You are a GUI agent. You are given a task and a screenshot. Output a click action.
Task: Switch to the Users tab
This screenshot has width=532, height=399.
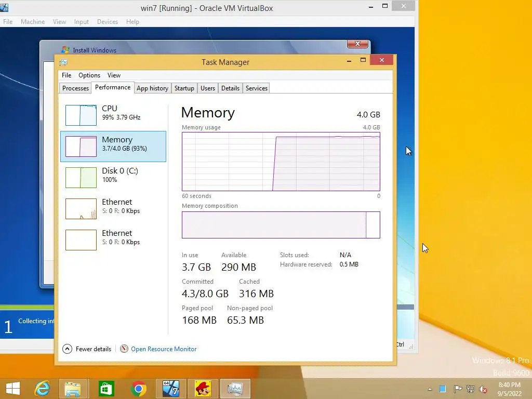[208, 88]
